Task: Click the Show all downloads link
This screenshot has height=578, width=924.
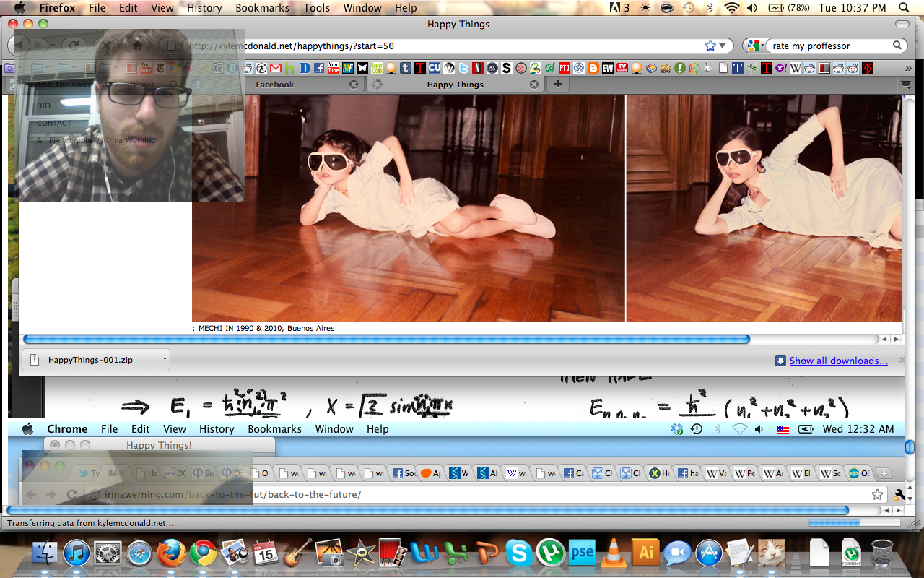Action: point(838,361)
